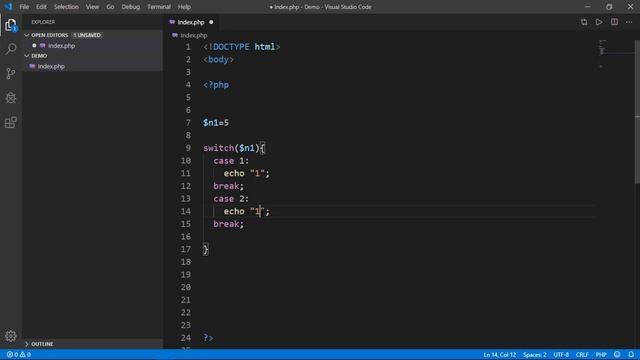Open the Debug menu

coord(131,7)
